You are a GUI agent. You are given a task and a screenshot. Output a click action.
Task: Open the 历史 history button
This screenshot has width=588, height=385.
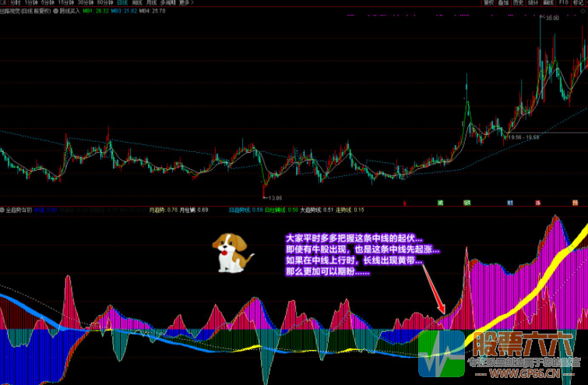(519, 3)
